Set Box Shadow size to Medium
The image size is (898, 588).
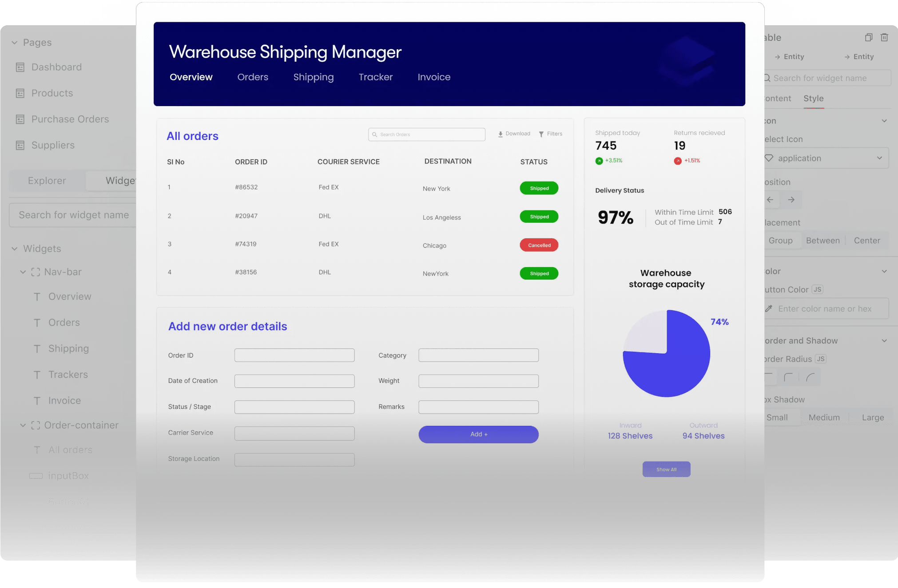(824, 417)
